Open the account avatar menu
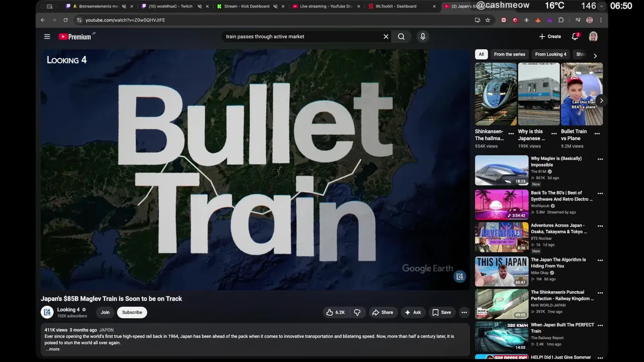 click(593, 37)
